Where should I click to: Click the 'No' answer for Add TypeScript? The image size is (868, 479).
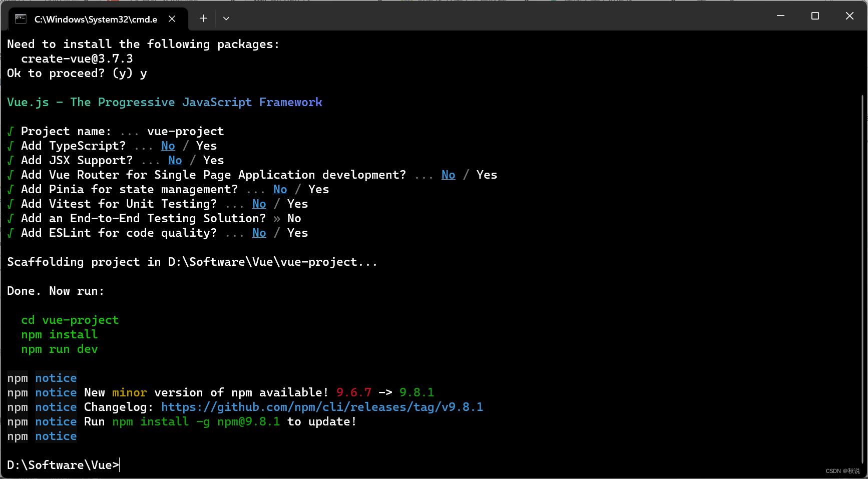click(168, 146)
